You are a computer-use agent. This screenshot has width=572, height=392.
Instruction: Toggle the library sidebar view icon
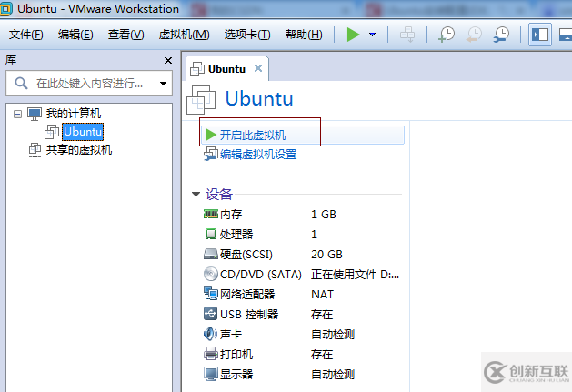(x=540, y=35)
